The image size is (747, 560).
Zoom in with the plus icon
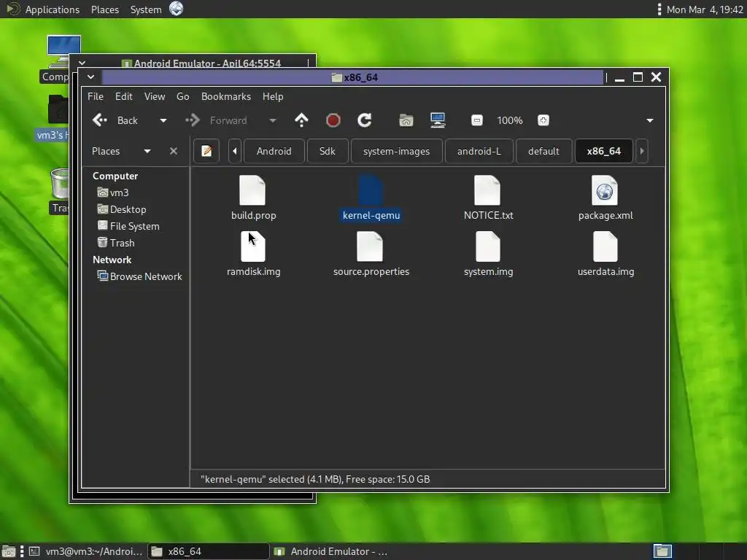(543, 120)
